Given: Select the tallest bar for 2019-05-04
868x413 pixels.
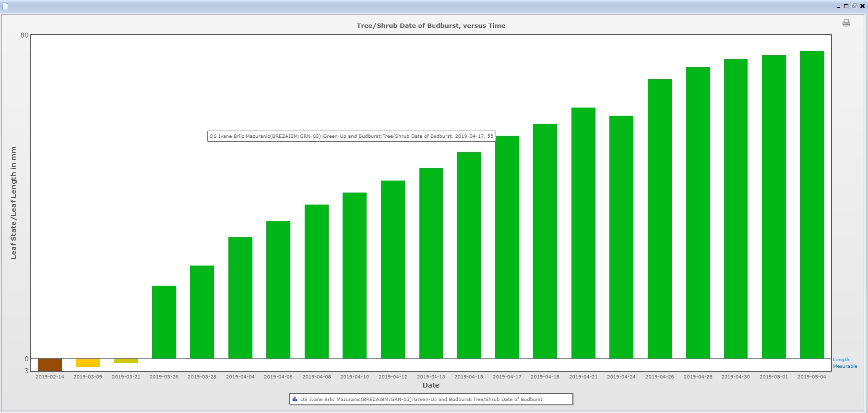Looking at the screenshot, I should (x=811, y=205).
